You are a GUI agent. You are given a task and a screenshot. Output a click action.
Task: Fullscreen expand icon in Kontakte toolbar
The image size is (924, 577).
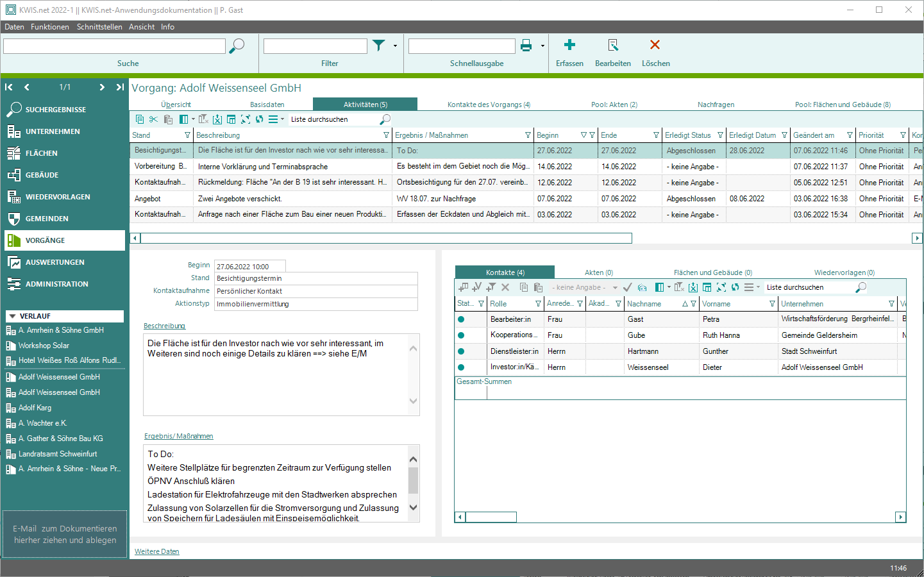point(721,287)
